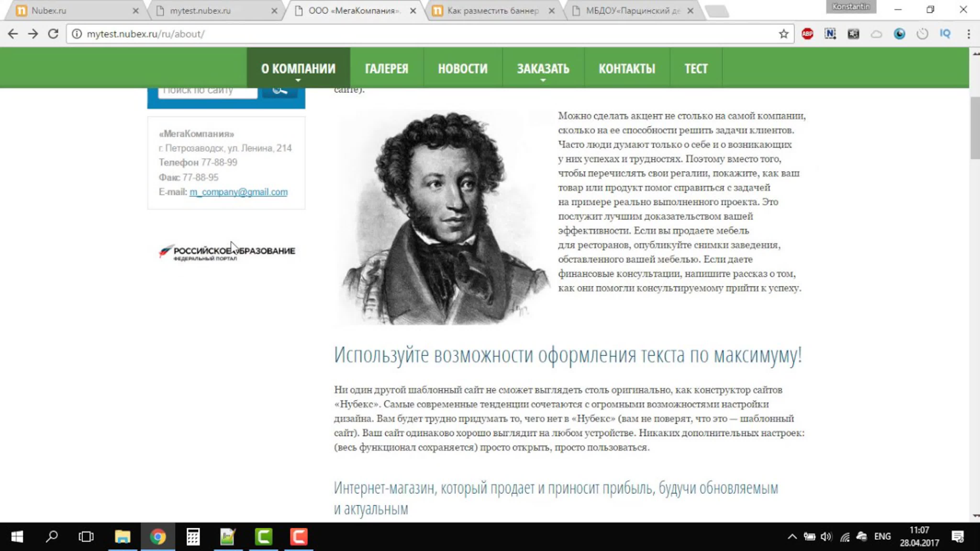This screenshot has width=980, height=551.
Task: Open the green Camtasia icon on taskbar
Action: point(263,537)
